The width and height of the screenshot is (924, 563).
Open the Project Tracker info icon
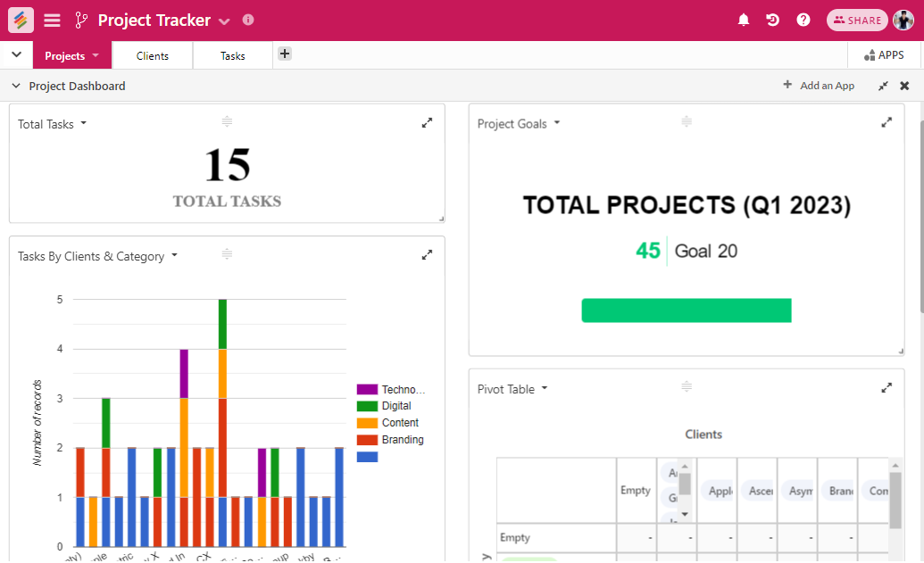point(248,20)
